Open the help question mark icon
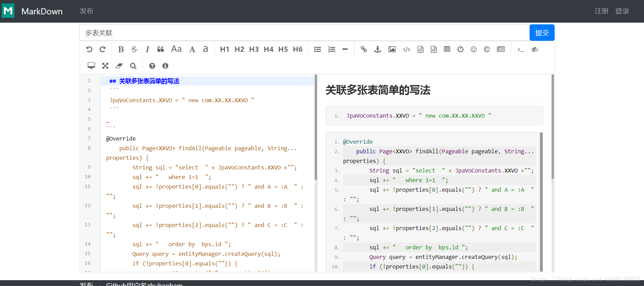Screen dimensions: 644x286 tap(152, 65)
